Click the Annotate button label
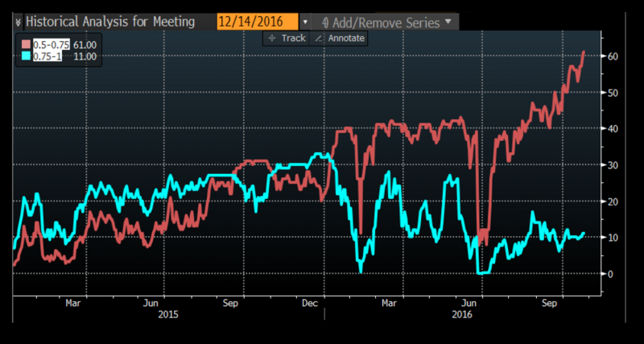 (346, 39)
